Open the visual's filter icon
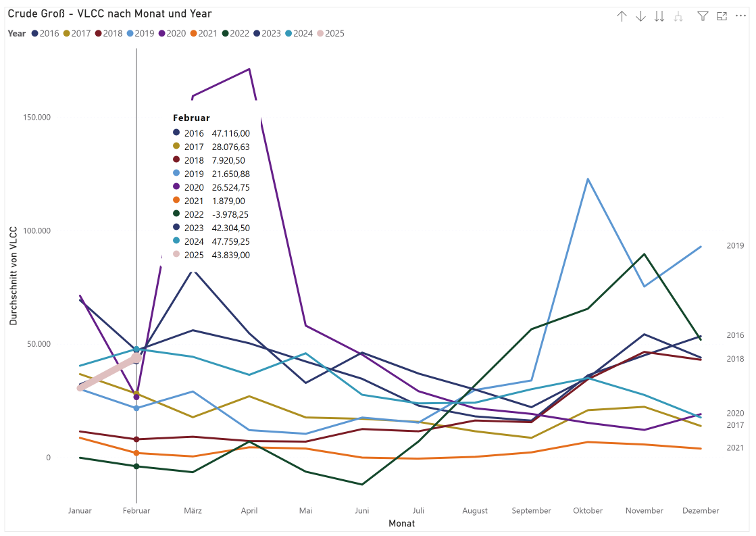The image size is (756, 536). click(x=703, y=16)
